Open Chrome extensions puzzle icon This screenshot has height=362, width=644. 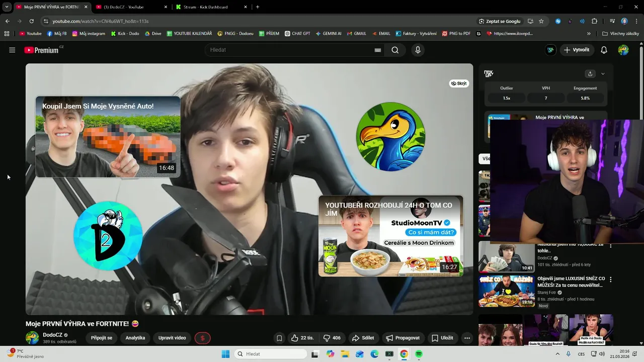pyautogui.click(x=594, y=21)
